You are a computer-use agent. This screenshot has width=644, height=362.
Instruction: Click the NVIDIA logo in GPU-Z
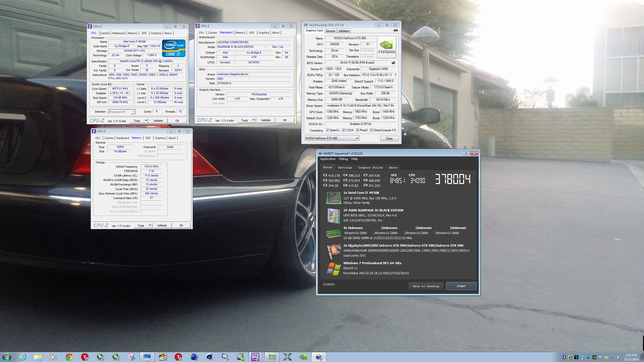coord(387,47)
